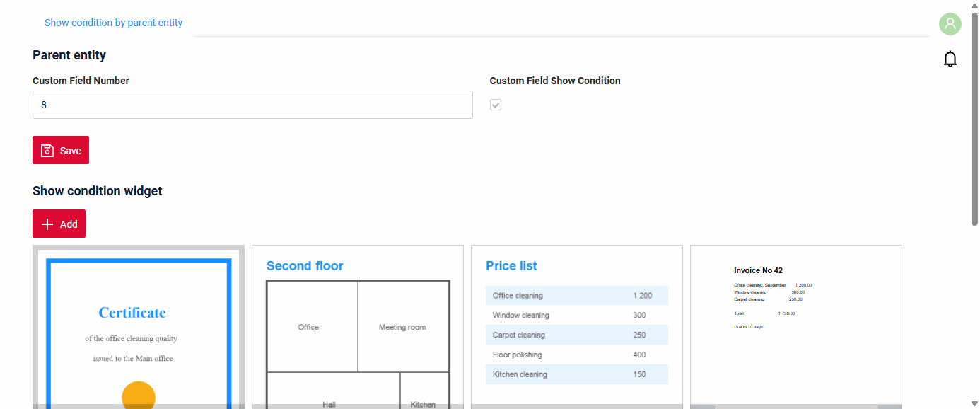
Task: Switch to Show condition by parent entity tab
Action: click(113, 23)
